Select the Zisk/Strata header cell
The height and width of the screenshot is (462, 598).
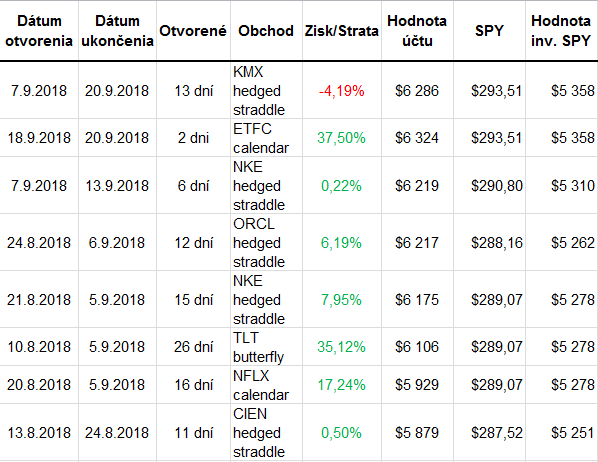[342, 31]
